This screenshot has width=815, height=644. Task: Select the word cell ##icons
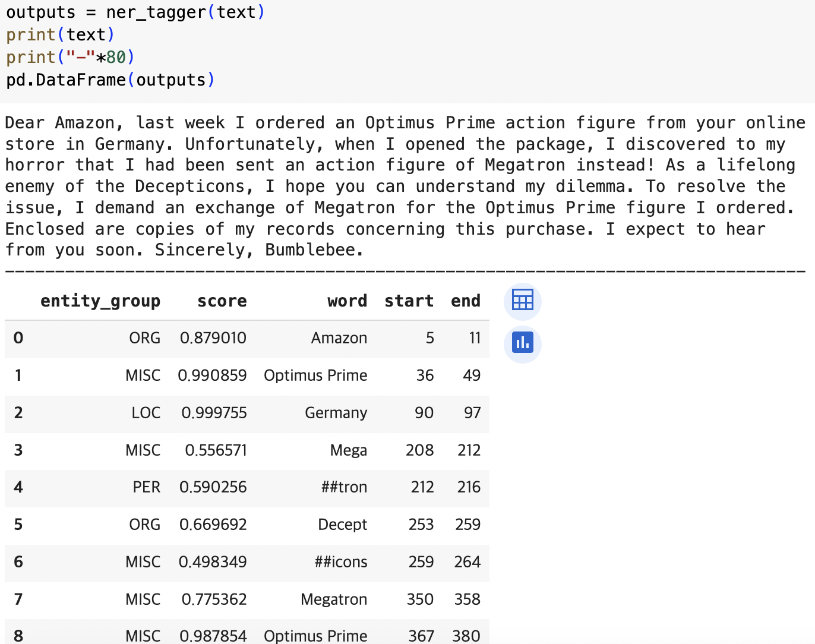[341, 562]
